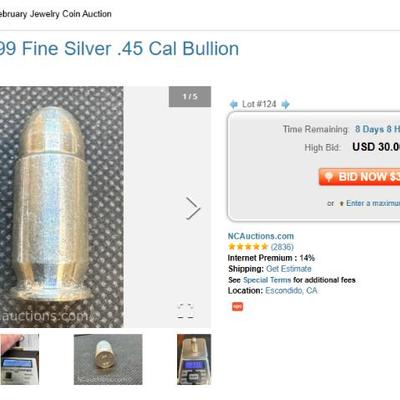Select the bullet on scale thumbnail

pyautogui.click(x=194, y=359)
